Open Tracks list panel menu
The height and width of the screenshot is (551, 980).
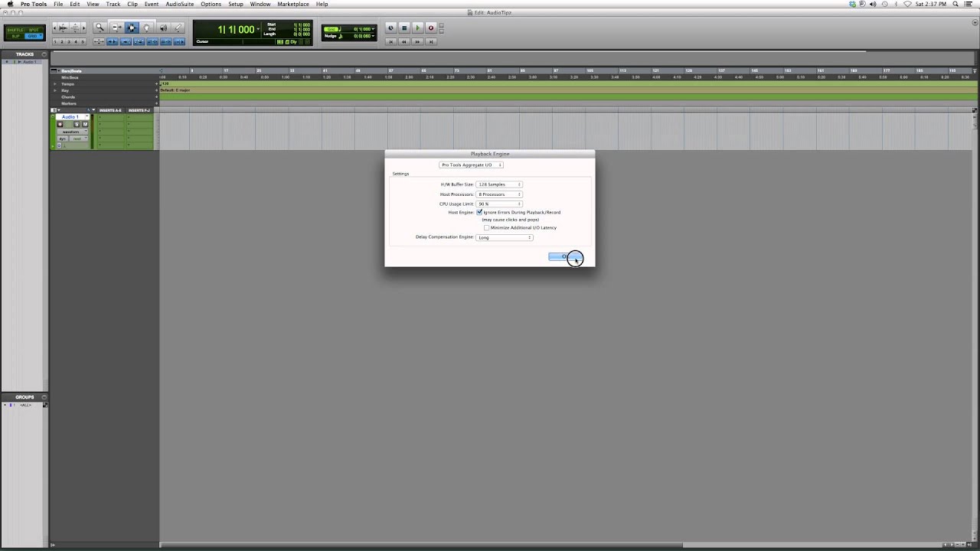(44, 54)
